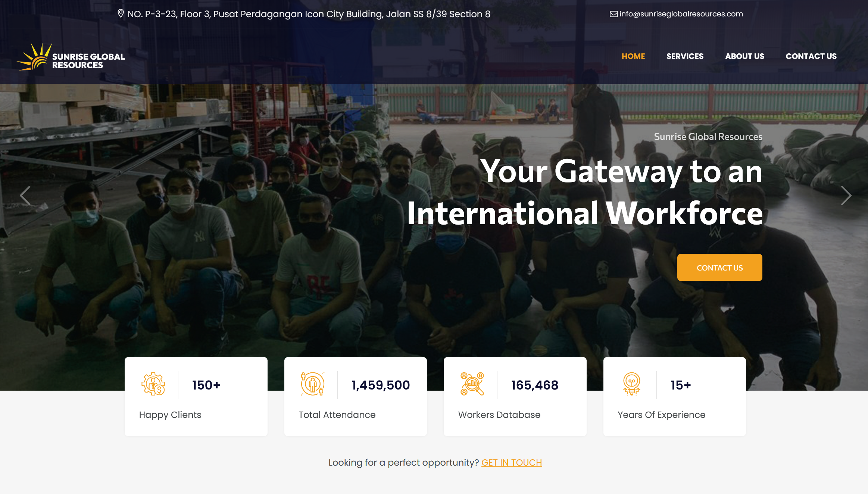
Task: Click the 165,468 Workers Database number
Action: click(x=534, y=385)
